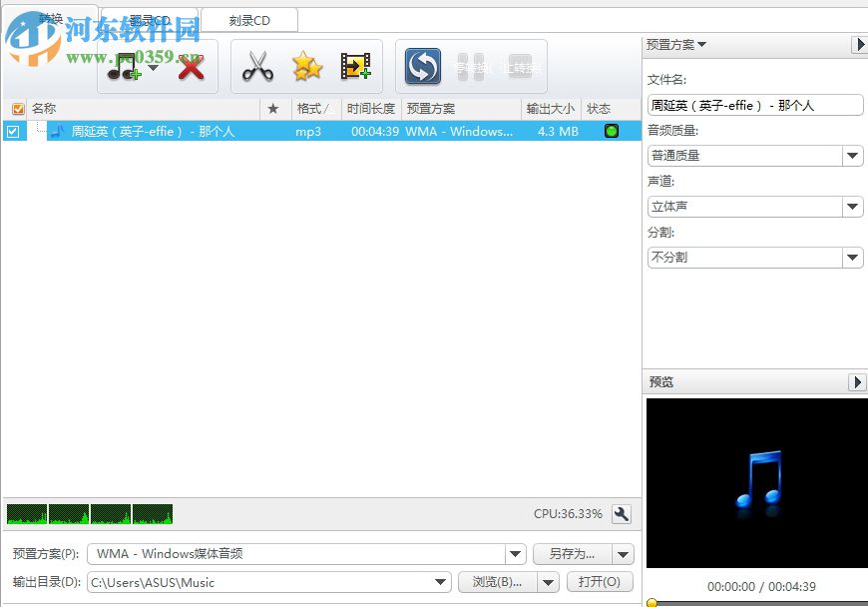
Task: Uncheck the song 周延英 - 那个人
Action: coord(13,131)
